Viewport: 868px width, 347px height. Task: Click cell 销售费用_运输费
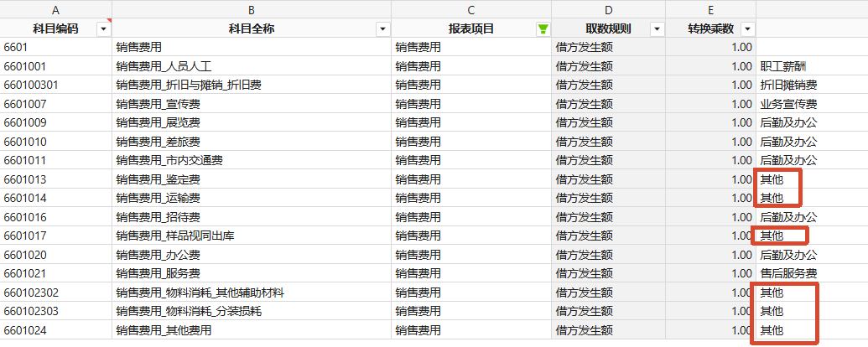click(252, 198)
